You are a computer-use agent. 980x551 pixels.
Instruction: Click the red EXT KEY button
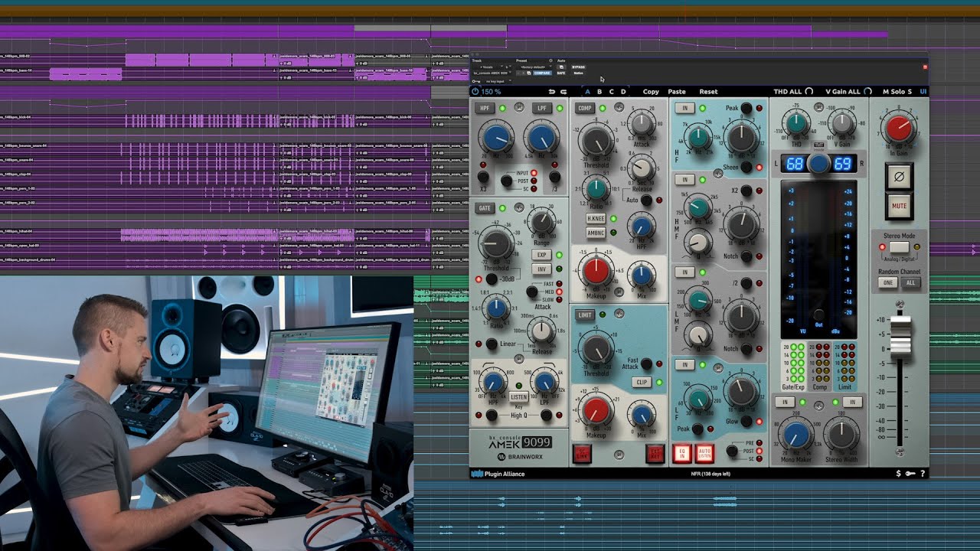click(655, 454)
